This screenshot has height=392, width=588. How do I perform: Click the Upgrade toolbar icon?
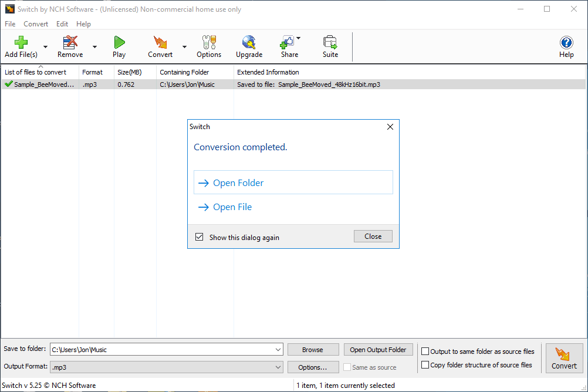coord(249,42)
